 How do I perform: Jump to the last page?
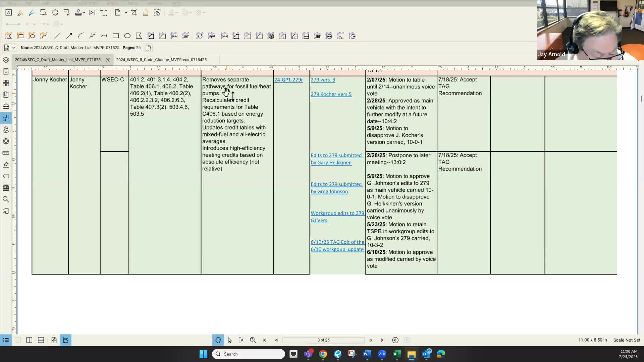coord(382,340)
